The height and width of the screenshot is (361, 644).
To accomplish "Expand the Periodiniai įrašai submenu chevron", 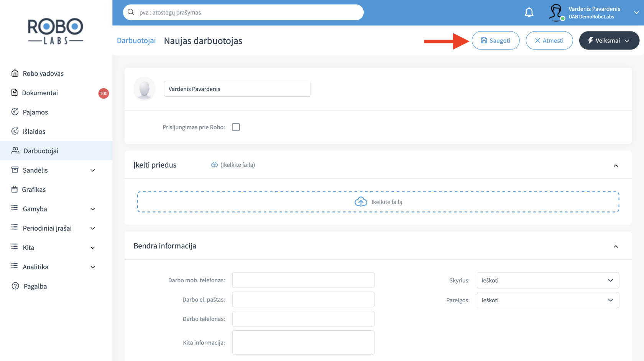I will point(93,229).
